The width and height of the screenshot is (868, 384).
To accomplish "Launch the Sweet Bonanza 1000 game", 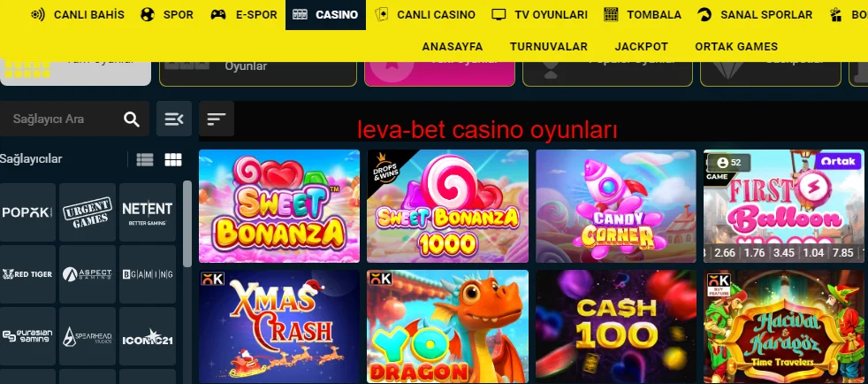I will pos(448,206).
